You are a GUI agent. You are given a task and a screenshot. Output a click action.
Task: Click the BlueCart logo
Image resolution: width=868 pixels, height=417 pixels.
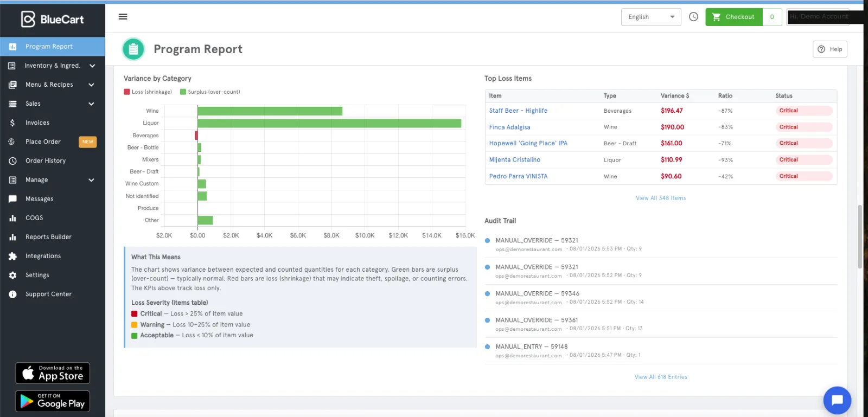click(53, 19)
